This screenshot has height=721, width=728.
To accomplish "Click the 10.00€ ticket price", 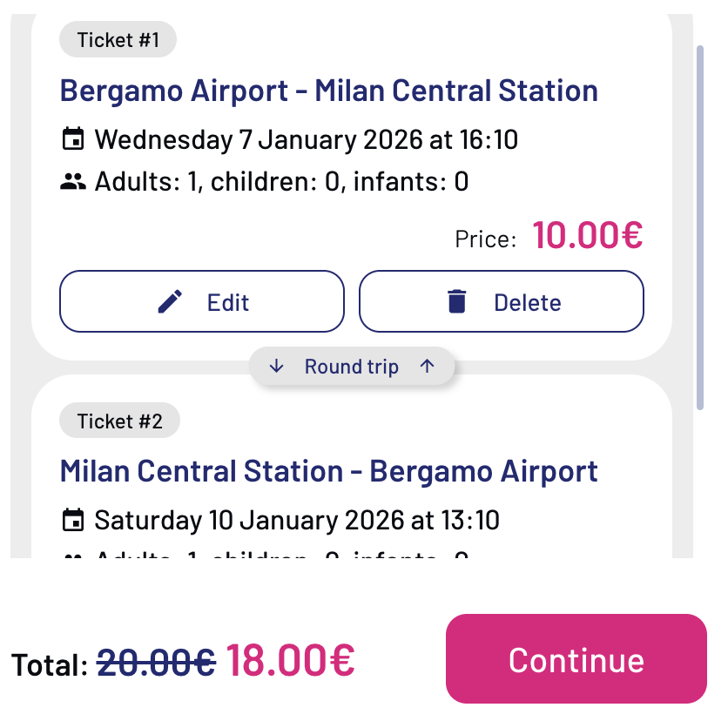I will [587, 235].
